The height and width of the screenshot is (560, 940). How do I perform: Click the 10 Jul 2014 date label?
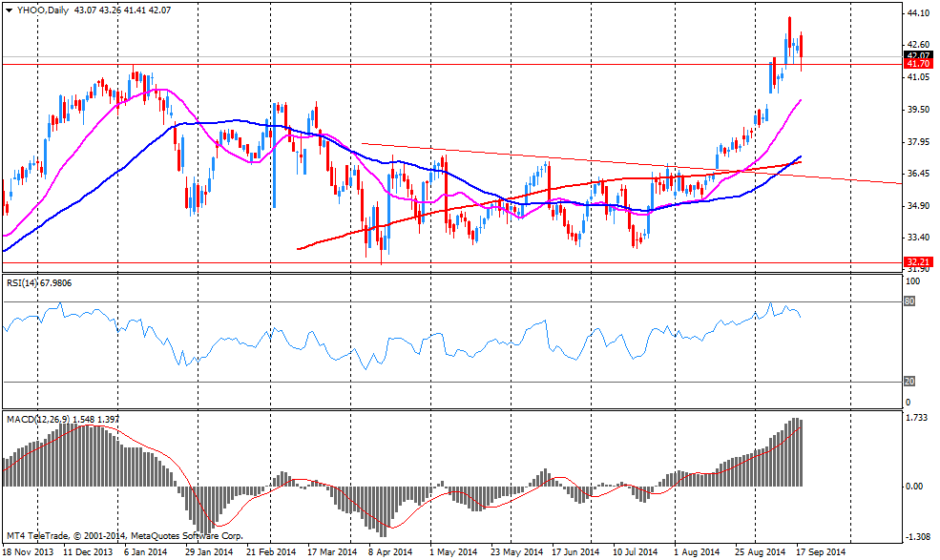click(x=635, y=551)
